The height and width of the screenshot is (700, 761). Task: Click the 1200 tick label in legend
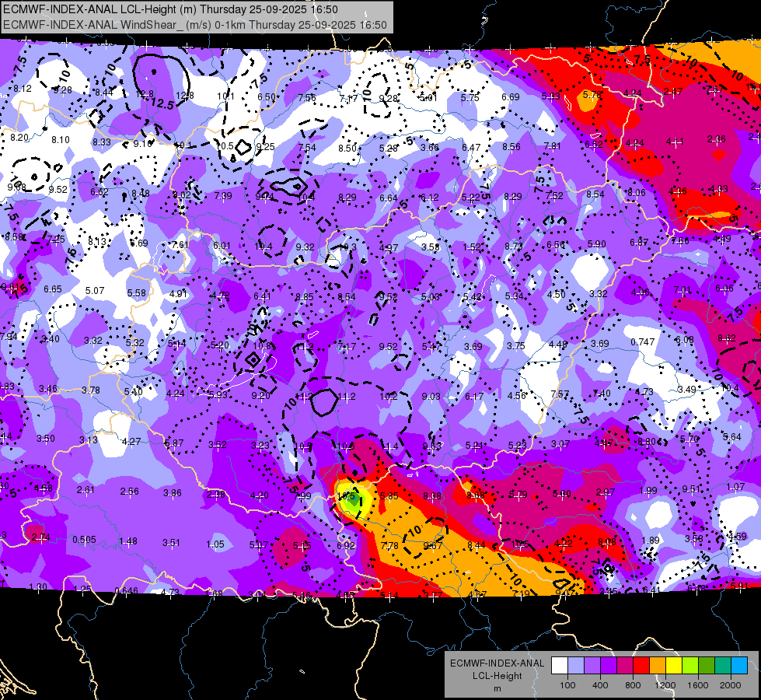[665, 685]
